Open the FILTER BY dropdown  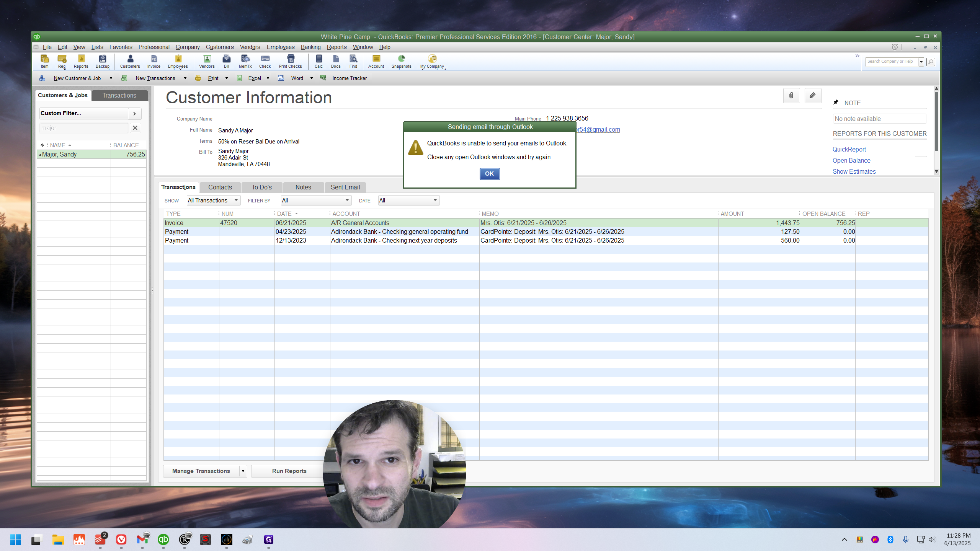[x=316, y=201]
